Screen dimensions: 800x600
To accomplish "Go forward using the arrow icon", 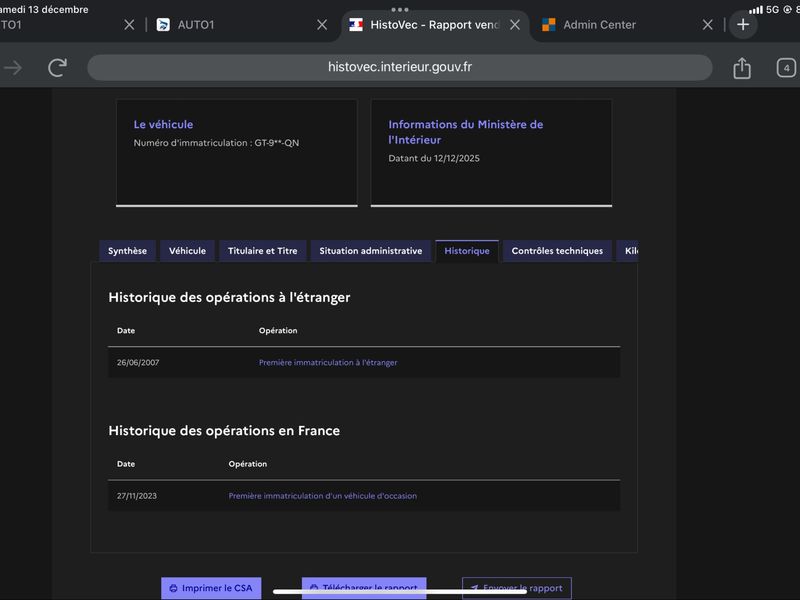I will click(13, 68).
